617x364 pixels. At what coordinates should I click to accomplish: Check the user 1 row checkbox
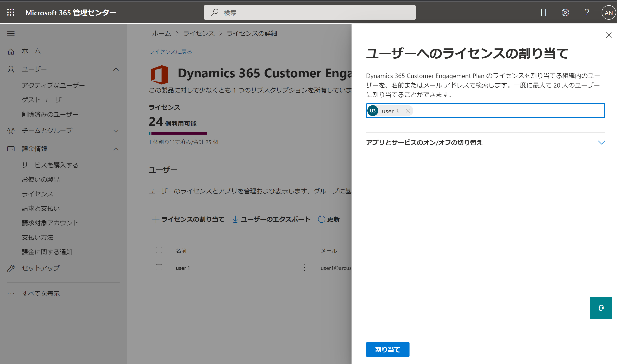tap(159, 267)
